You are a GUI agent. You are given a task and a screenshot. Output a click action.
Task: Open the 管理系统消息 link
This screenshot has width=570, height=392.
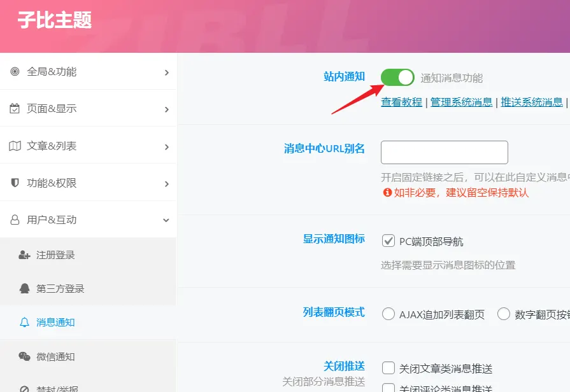[x=461, y=102]
